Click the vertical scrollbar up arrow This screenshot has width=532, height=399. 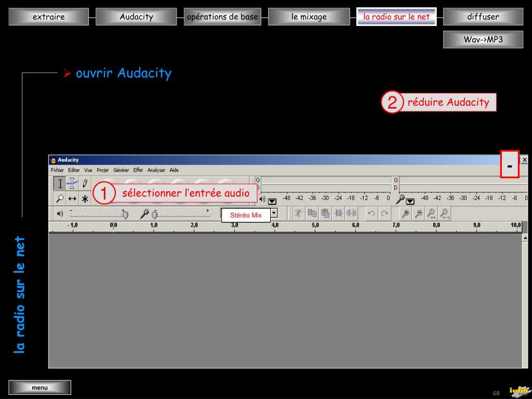pyautogui.click(x=525, y=238)
